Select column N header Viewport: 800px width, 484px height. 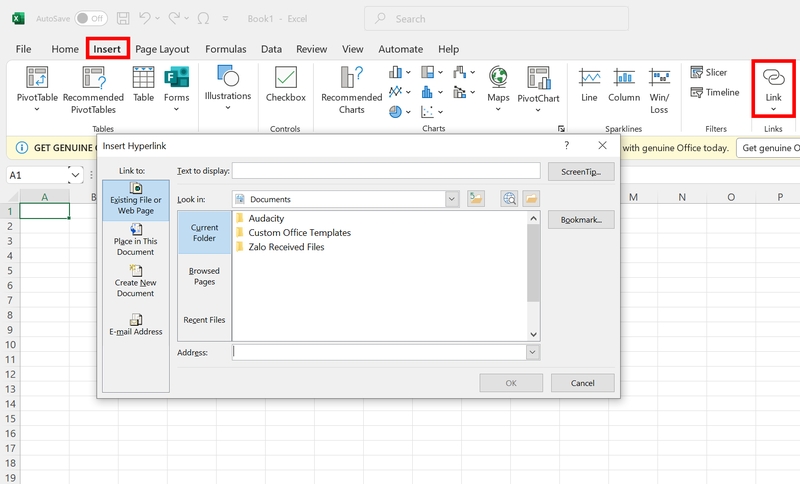click(x=682, y=197)
